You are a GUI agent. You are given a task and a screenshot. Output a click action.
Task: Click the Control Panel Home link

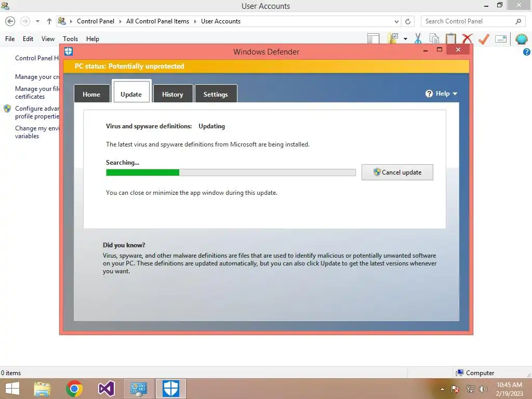point(37,58)
